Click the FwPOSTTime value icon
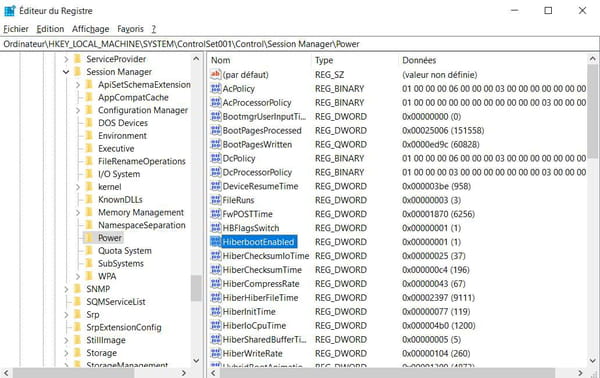Screen dimensions: 600x378 coord(216,214)
